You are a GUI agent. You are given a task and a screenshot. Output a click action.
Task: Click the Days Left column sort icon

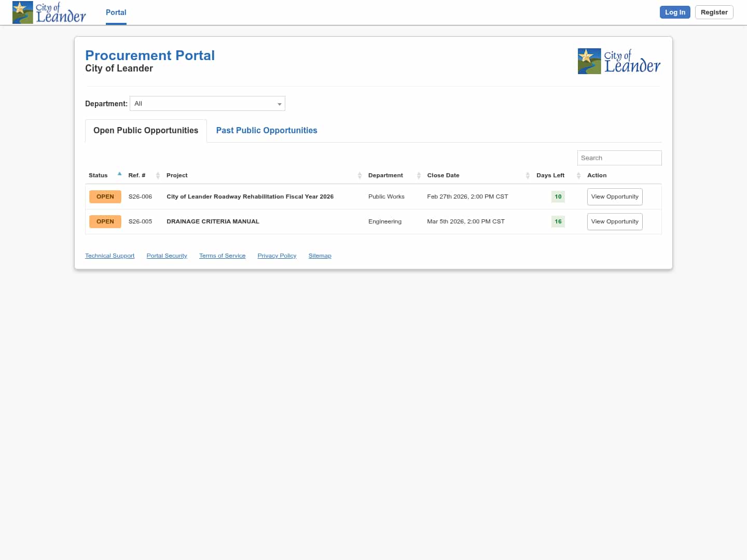pyautogui.click(x=578, y=175)
